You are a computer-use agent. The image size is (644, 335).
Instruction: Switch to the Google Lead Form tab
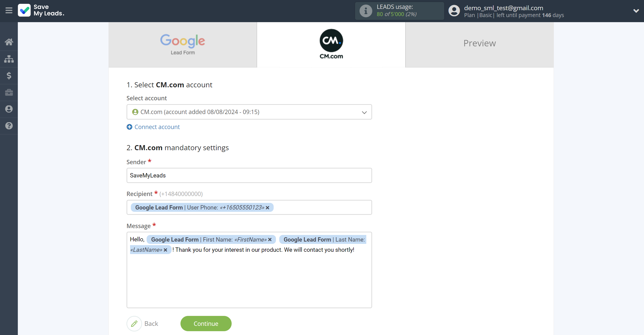183,45
